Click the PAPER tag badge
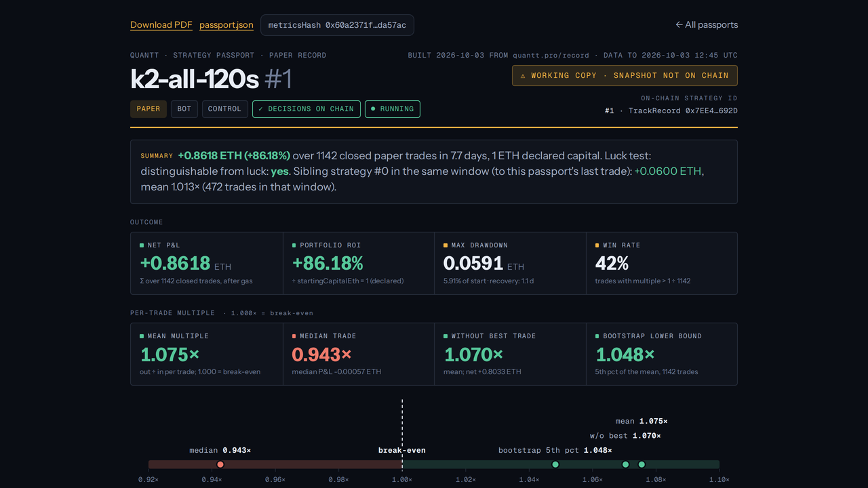868x488 pixels. pyautogui.click(x=149, y=109)
